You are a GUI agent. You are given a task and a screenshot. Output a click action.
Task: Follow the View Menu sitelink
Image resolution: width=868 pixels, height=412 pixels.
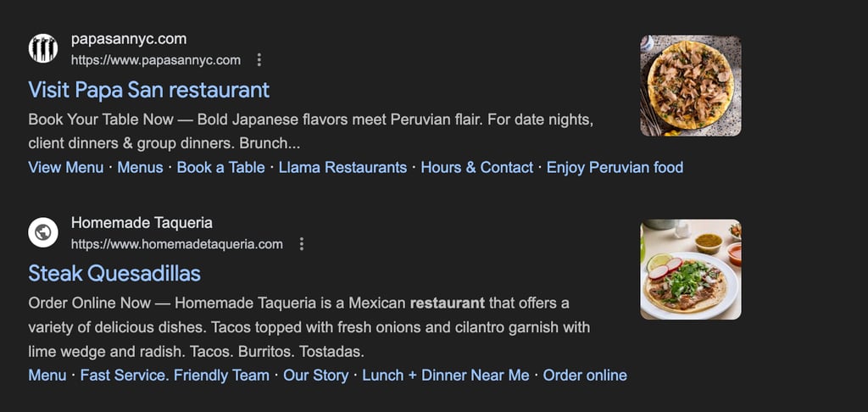click(x=66, y=167)
